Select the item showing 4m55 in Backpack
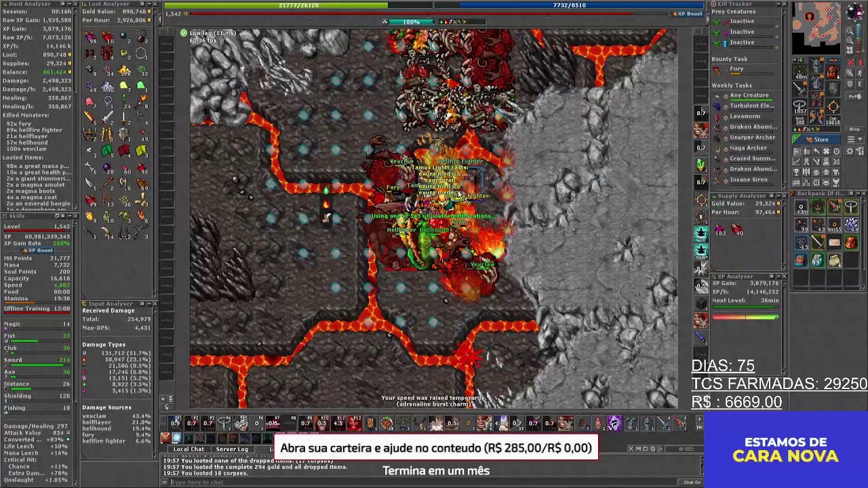 click(834, 224)
